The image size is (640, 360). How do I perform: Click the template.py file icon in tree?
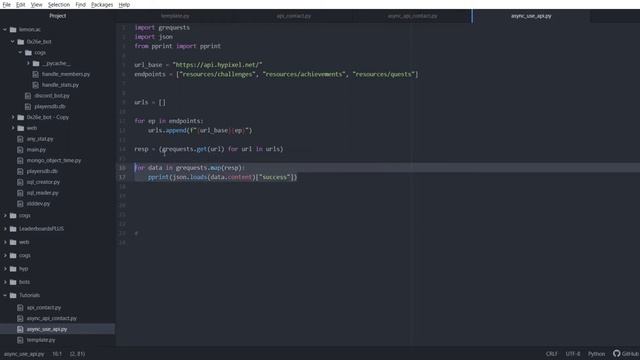20,340
